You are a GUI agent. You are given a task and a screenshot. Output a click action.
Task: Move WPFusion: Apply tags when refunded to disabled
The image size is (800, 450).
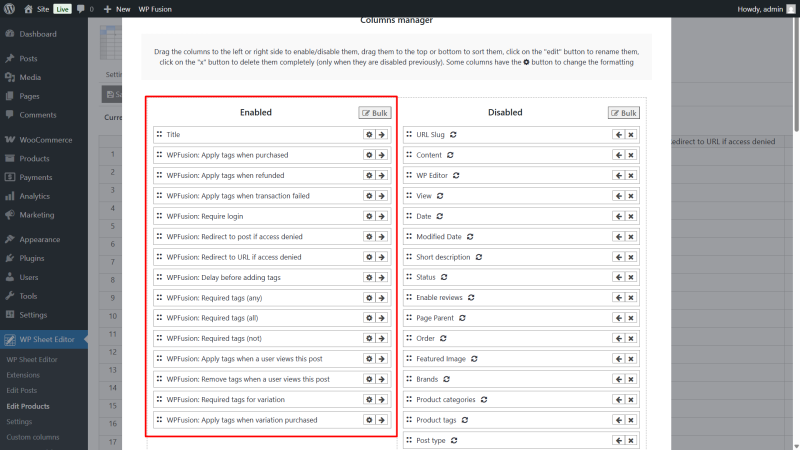pos(382,176)
